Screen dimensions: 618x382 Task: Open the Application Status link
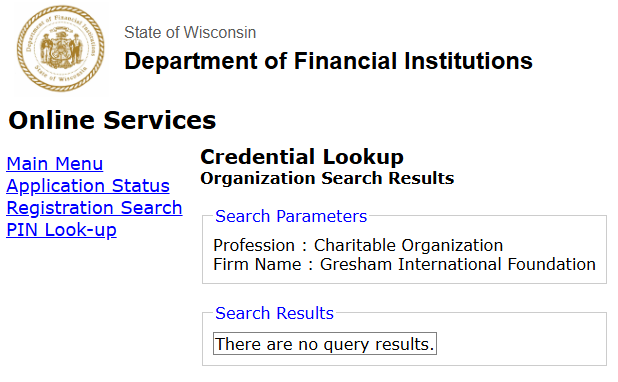pos(88,186)
